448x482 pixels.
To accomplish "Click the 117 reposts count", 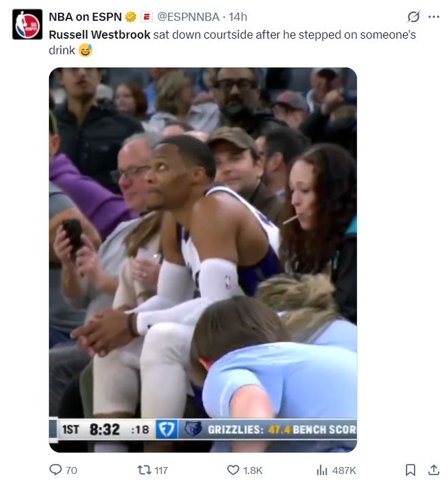I will pos(161,470).
